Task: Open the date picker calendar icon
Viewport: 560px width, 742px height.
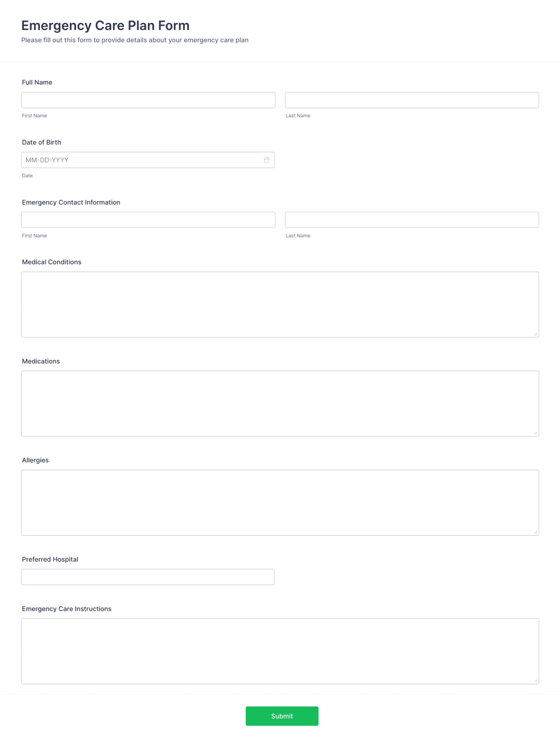Action: [x=266, y=160]
